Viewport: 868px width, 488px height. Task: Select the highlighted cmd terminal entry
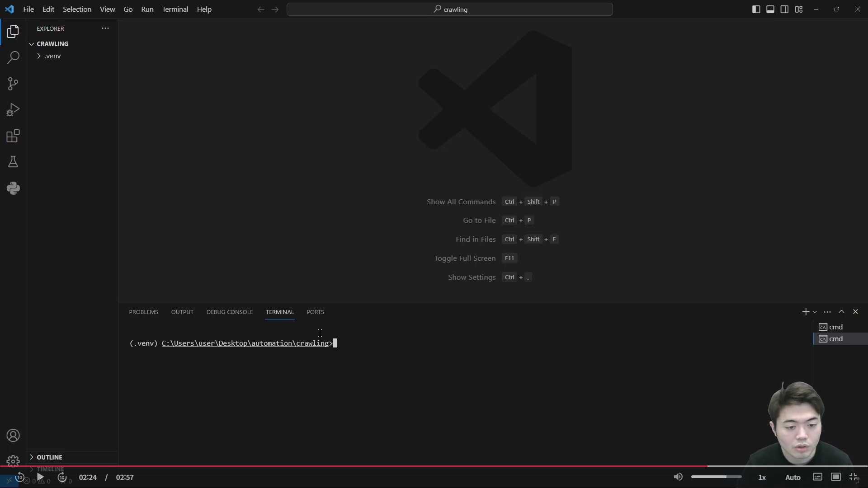pyautogui.click(x=840, y=339)
